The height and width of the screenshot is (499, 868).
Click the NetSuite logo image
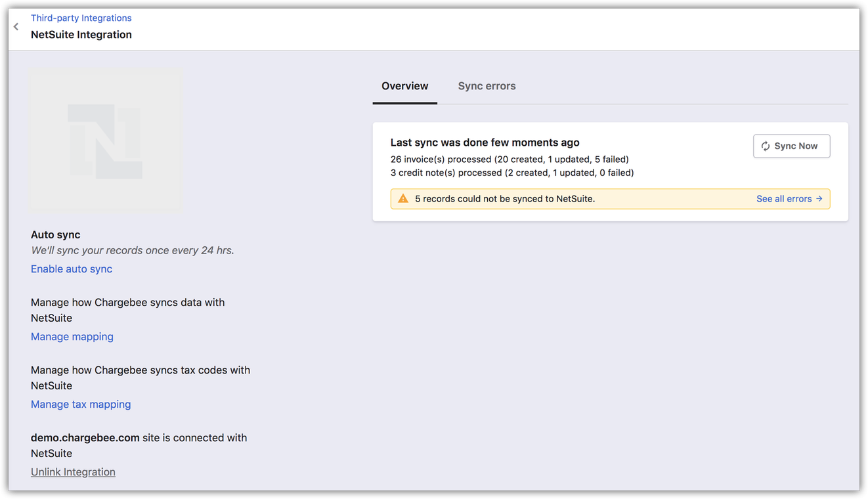click(x=106, y=141)
